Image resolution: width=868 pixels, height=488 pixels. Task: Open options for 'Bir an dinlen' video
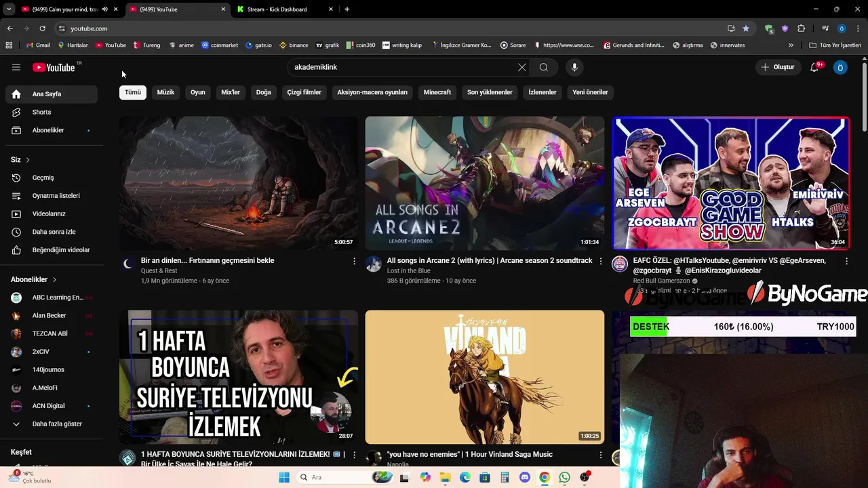(x=354, y=261)
